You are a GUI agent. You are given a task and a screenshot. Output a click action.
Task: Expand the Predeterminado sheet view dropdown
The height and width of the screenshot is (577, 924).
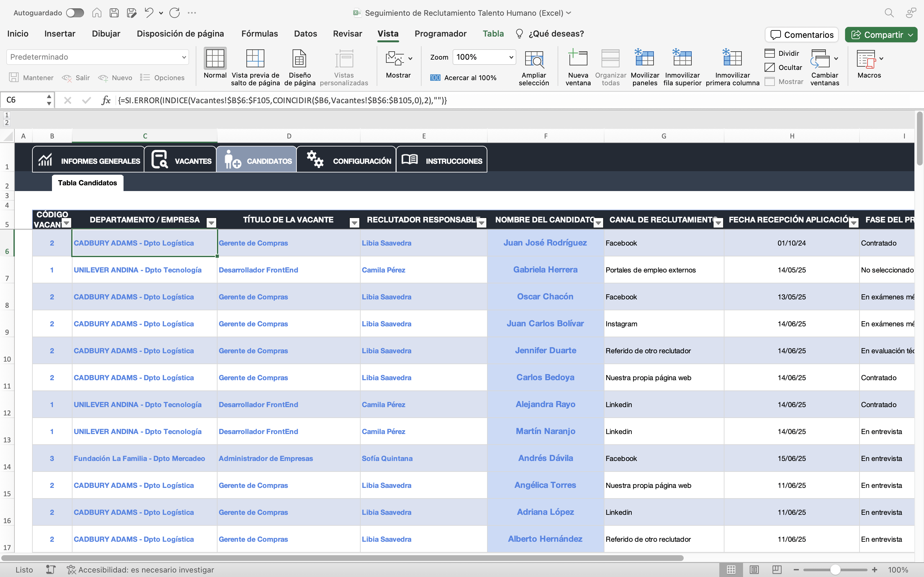click(184, 57)
